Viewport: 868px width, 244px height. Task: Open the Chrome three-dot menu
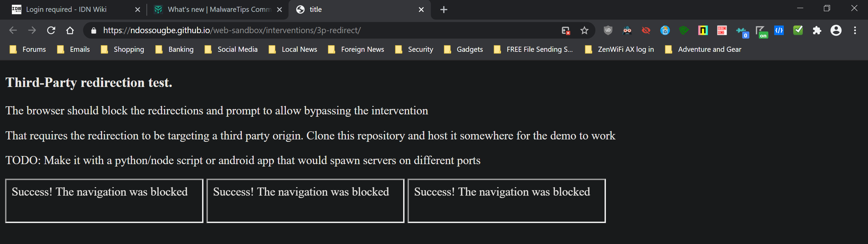[x=855, y=30]
